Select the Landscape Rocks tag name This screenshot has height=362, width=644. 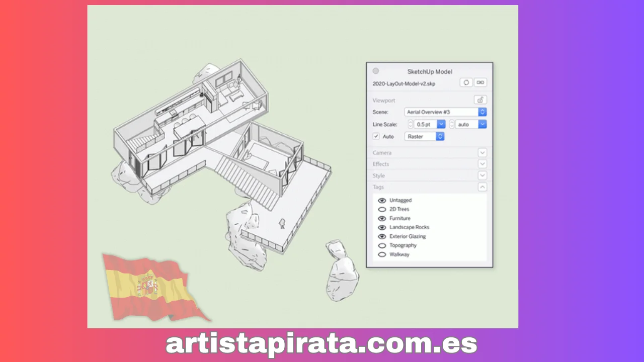[x=410, y=227]
